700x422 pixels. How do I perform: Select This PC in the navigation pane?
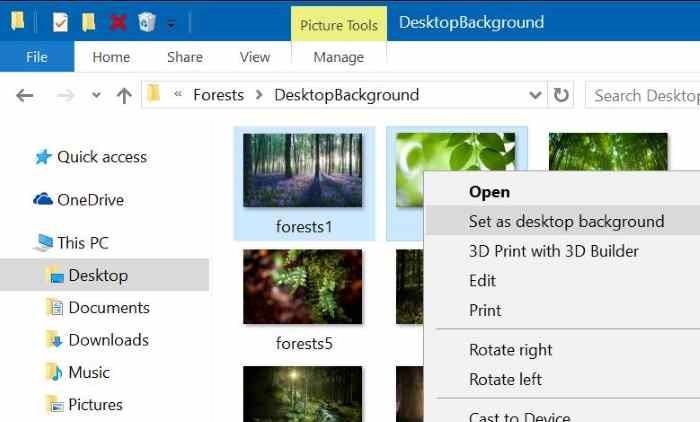83,243
